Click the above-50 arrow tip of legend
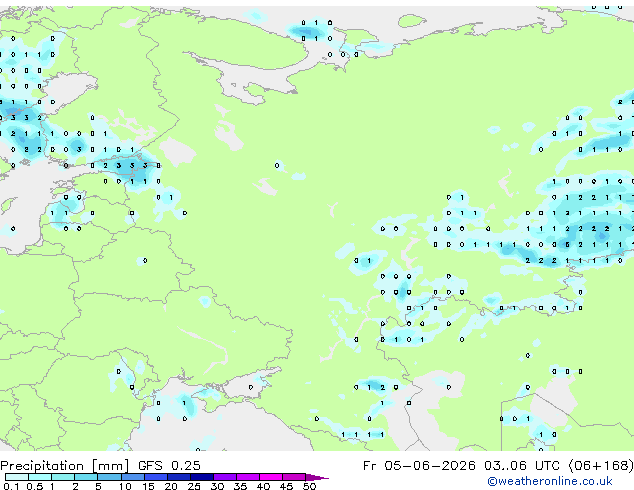This screenshot has height=490, width=634. tap(317, 477)
